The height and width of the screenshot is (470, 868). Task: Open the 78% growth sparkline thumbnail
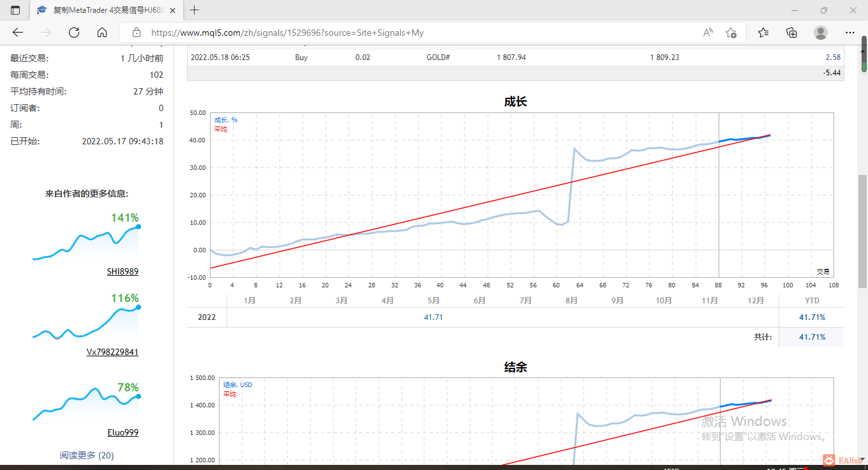(86, 402)
